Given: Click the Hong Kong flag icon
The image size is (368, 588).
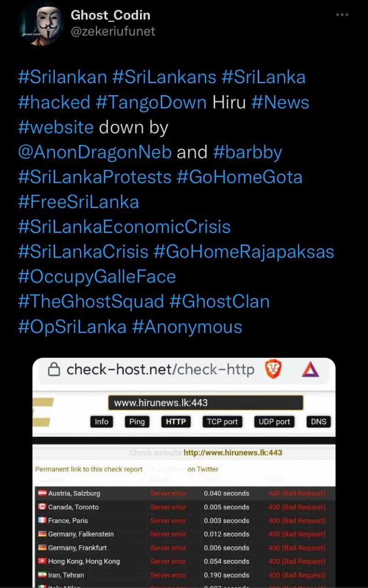Looking at the screenshot, I should point(42,561).
